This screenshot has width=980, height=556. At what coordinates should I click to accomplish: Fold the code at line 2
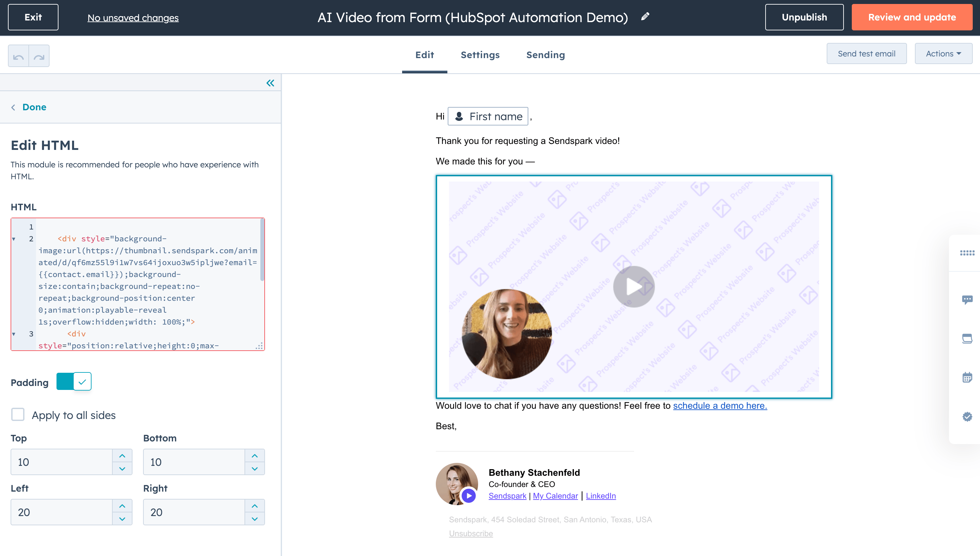pyautogui.click(x=14, y=239)
